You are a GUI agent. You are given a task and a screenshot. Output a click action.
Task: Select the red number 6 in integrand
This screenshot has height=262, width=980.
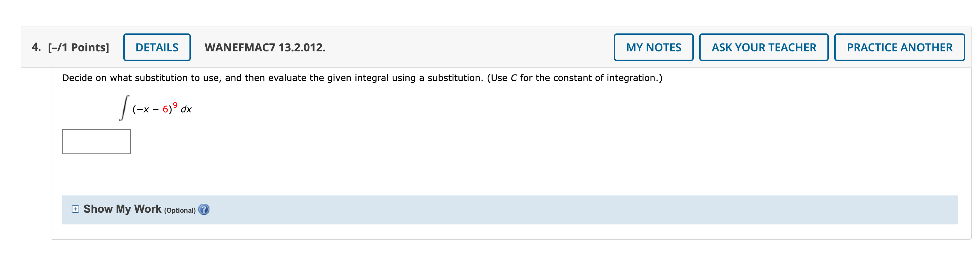[165, 110]
